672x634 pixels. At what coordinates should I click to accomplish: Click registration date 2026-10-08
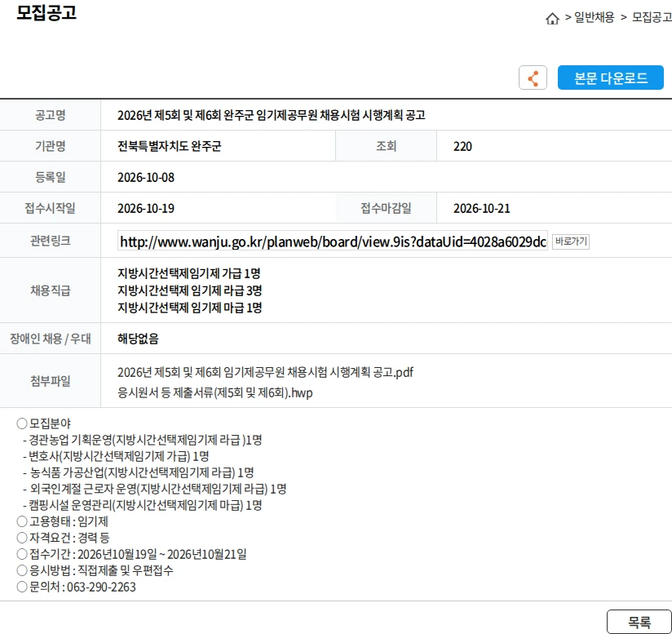coord(146,177)
